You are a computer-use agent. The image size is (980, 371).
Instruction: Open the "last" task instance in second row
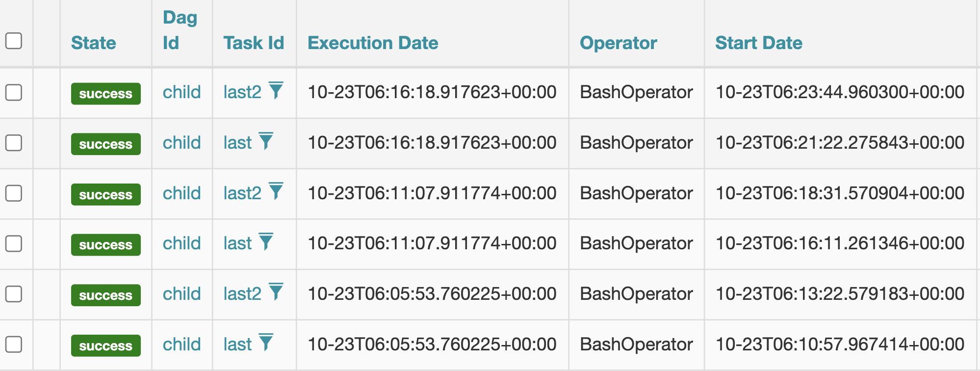tap(238, 142)
